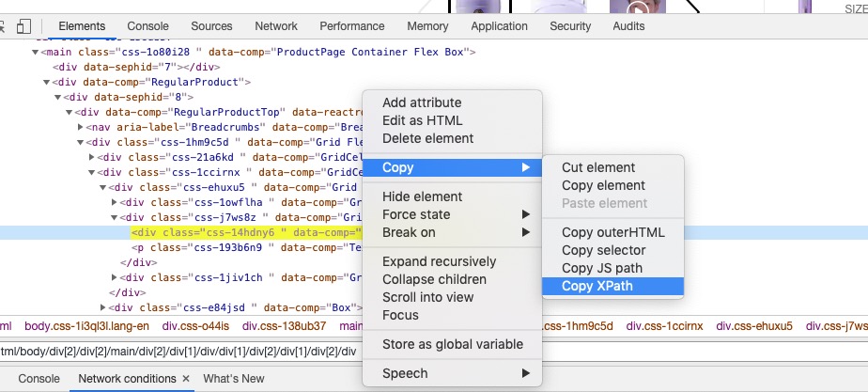Select Copy outerHTML menu entry
The width and height of the screenshot is (868, 392).
[x=612, y=233]
